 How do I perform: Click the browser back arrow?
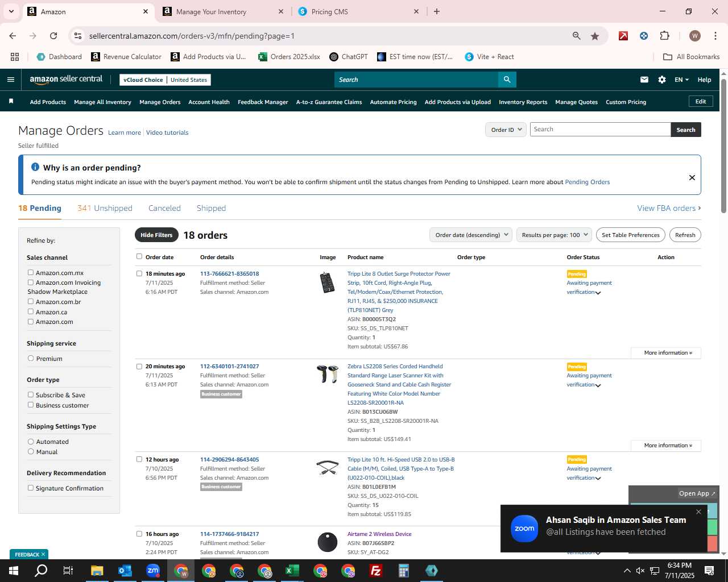click(13, 36)
